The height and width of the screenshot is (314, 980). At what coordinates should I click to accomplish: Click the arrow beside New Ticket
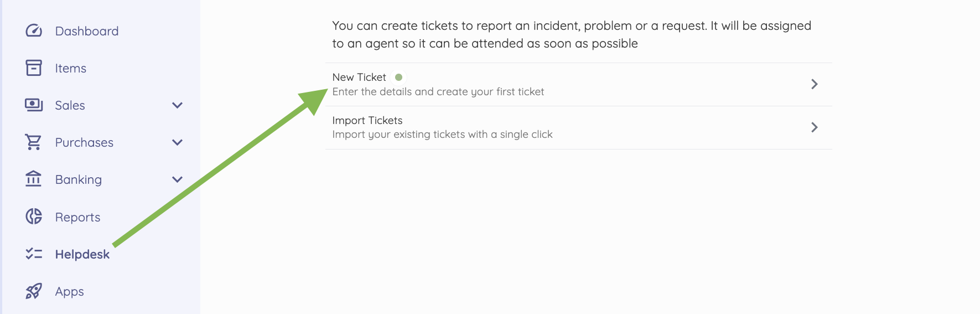(x=814, y=84)
